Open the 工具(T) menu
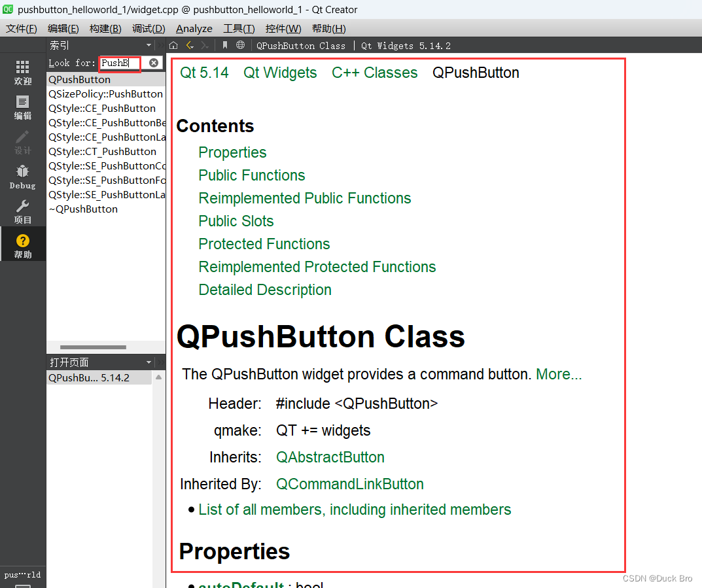This screenshot has height=588, width=702. [239, 29]
